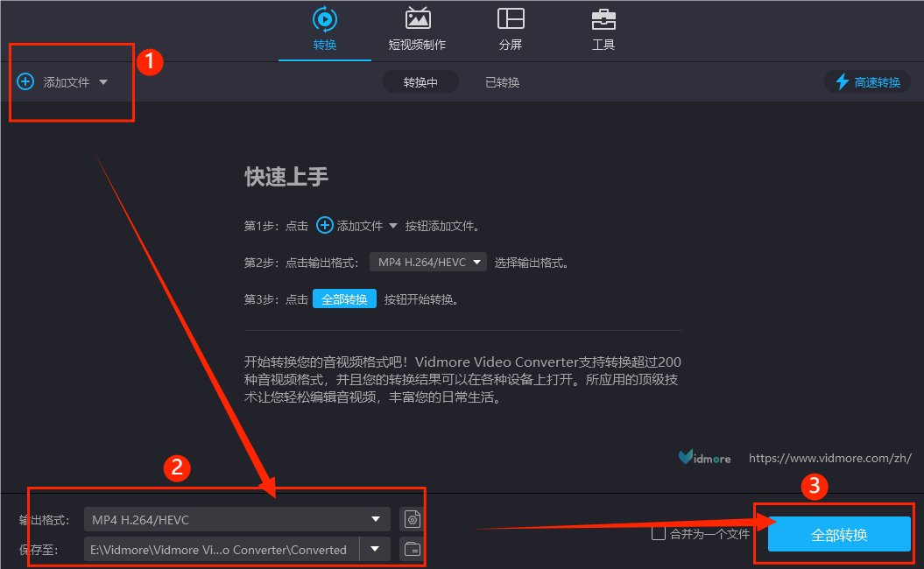The image size is (924, 569).
Task: Enable the merge into one file (合并为一个文件) checkbox
Action: [659, 534]
